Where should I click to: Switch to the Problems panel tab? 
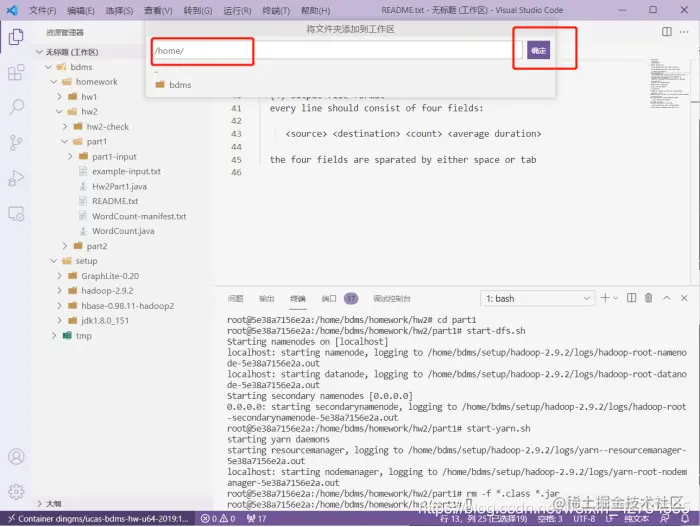(x=235, y=298)
